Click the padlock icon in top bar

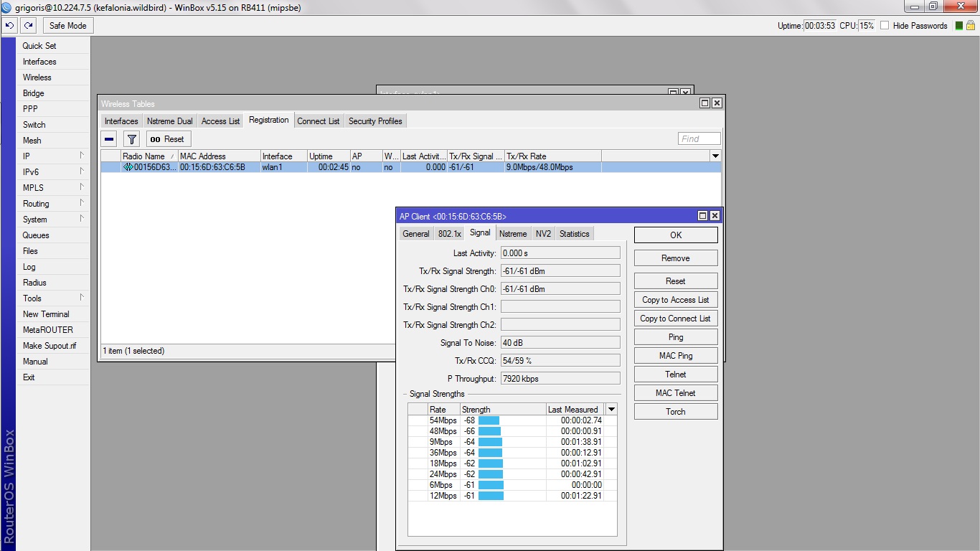click(970, 25)
